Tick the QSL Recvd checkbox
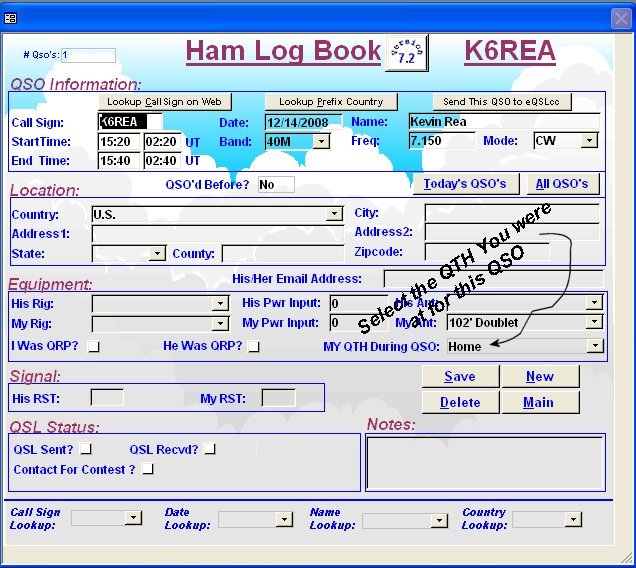Viewport: 636px width, 568px height. (x=210, y=449)
